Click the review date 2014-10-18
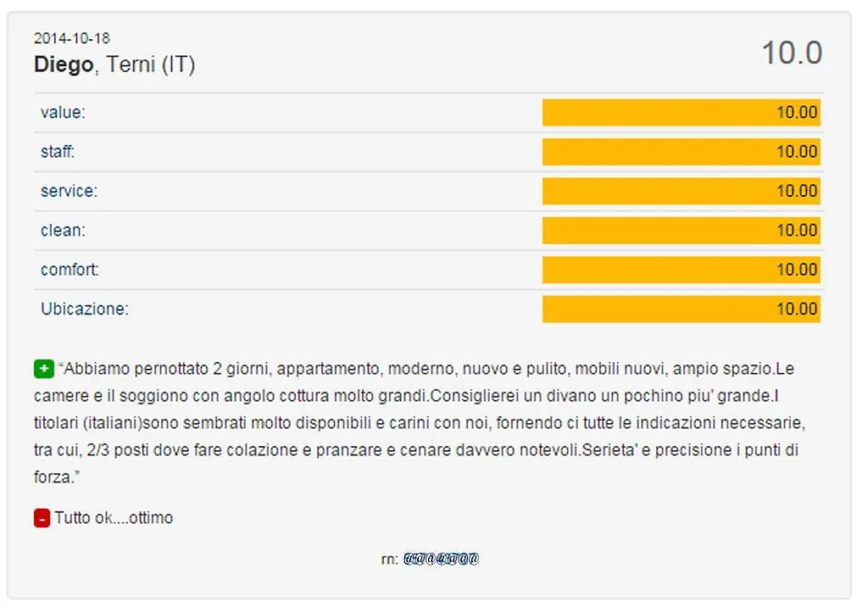 [72, 38]
